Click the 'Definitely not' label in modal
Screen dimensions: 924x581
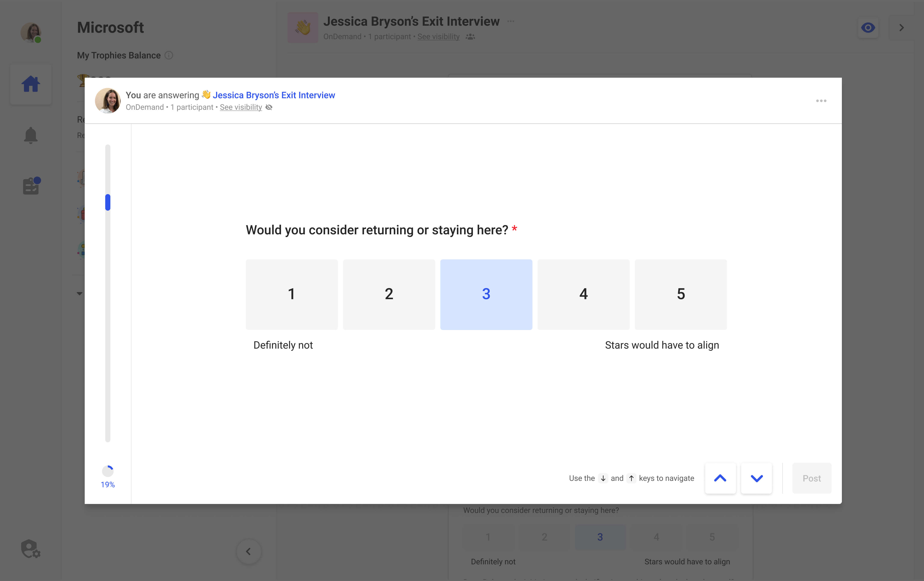(x=283, y=345)
